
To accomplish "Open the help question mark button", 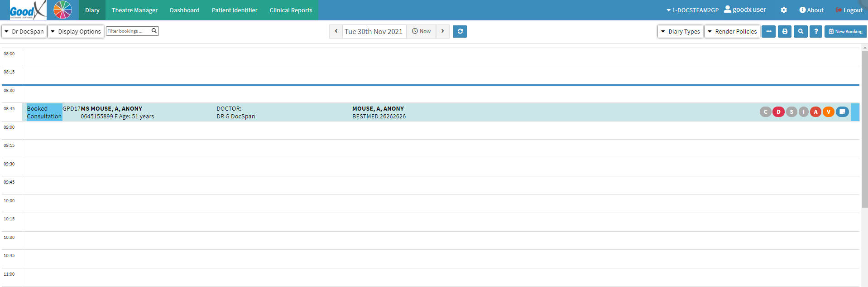I will click(x=816, y=31).
